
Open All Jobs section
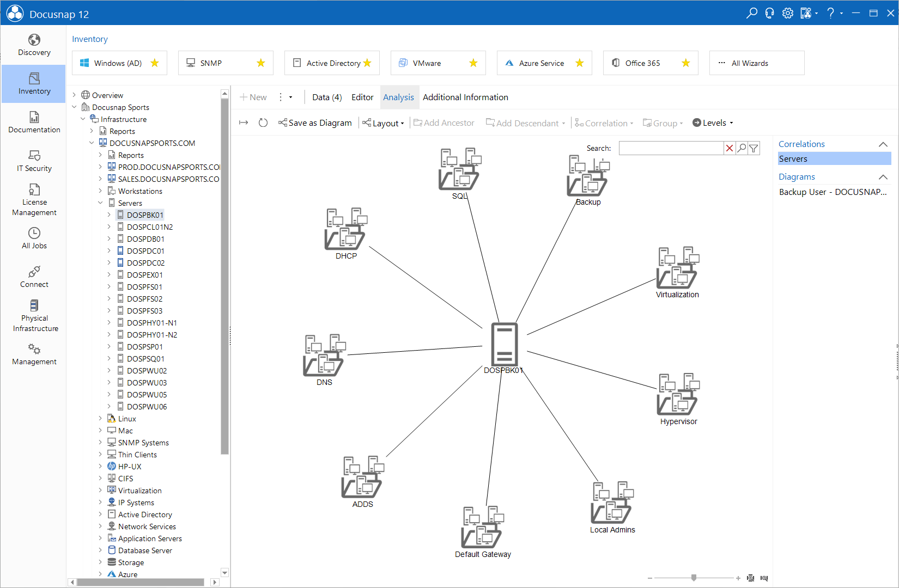(x=34, y=238)
